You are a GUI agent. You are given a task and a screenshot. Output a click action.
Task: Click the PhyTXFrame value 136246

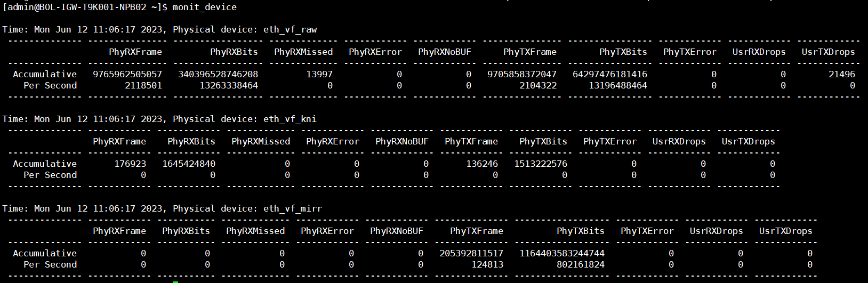pyautogui.click(x=482, y=164)
